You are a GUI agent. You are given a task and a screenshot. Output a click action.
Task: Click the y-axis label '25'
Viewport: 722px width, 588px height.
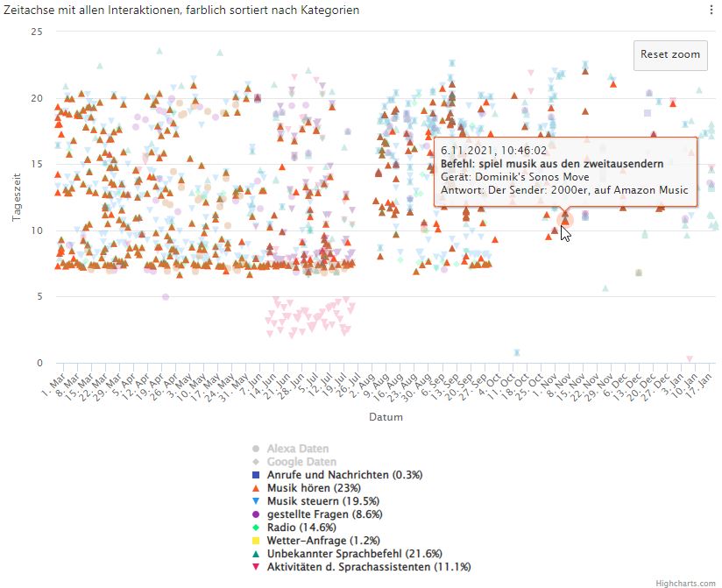pos(37,32)
